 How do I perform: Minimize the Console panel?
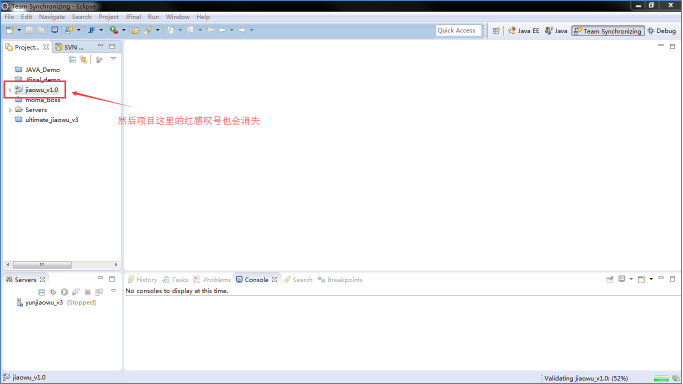pyautogui.click(x=661, y=278)
